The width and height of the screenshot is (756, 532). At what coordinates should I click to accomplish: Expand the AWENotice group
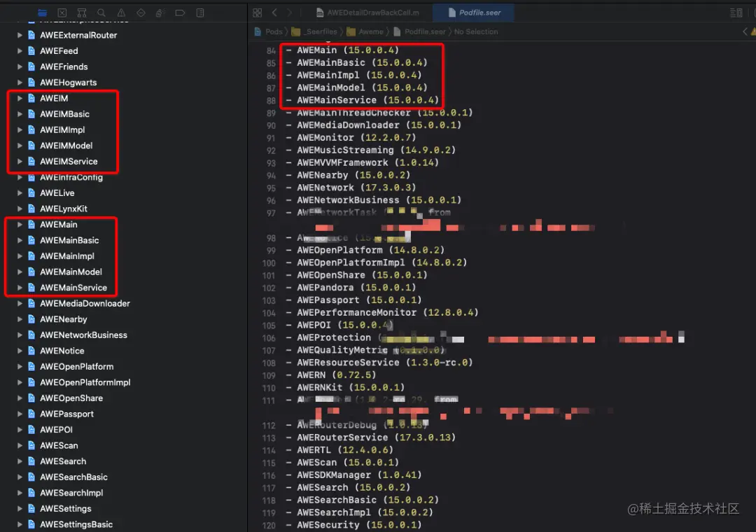(20, 351)
